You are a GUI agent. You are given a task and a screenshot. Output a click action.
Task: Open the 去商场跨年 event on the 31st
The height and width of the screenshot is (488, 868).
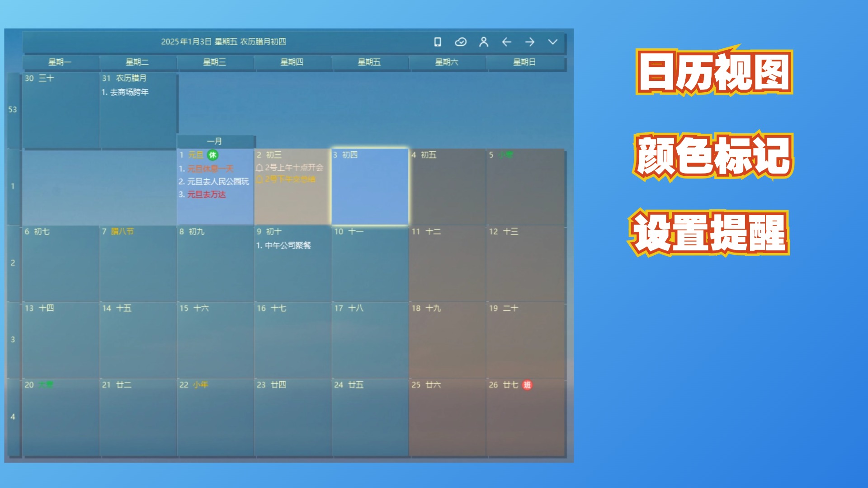pyautogui.click(x=129, y=92)
